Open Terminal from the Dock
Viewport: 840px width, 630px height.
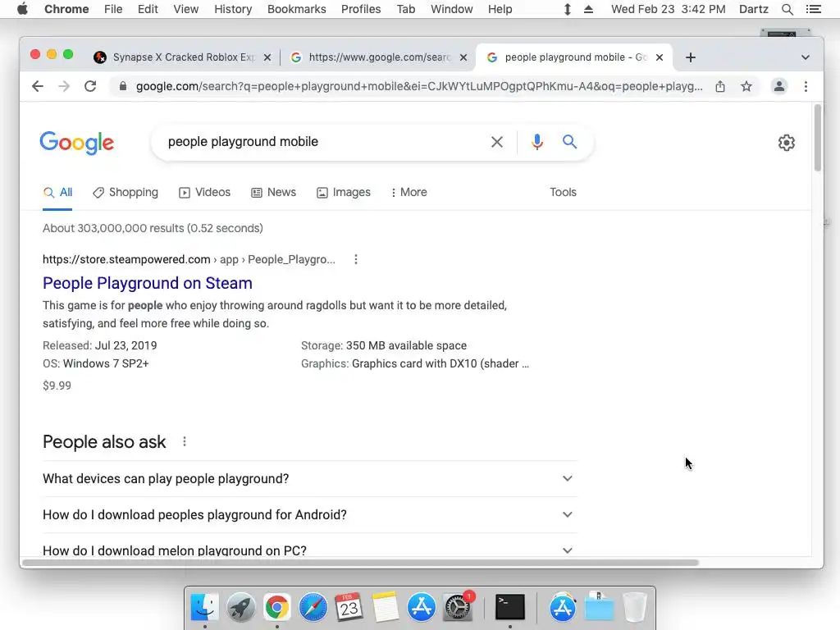pyautogui.click(x=509, y=608)
